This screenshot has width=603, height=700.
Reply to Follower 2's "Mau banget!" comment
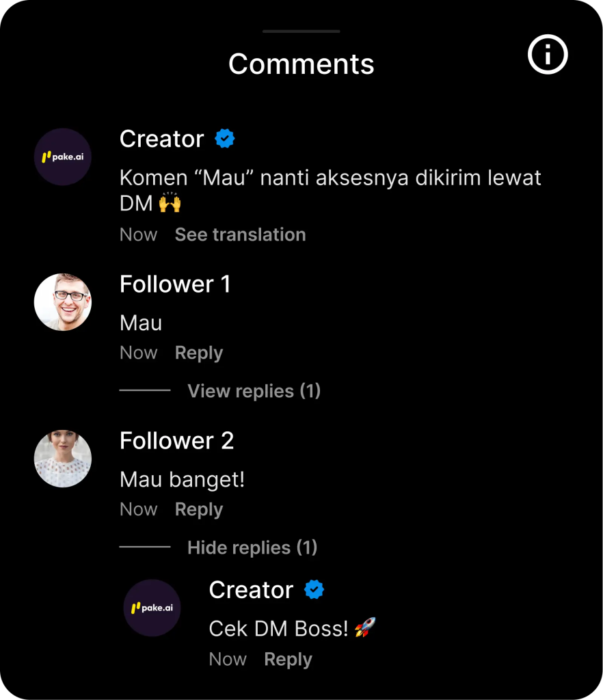tap(198, 509)
